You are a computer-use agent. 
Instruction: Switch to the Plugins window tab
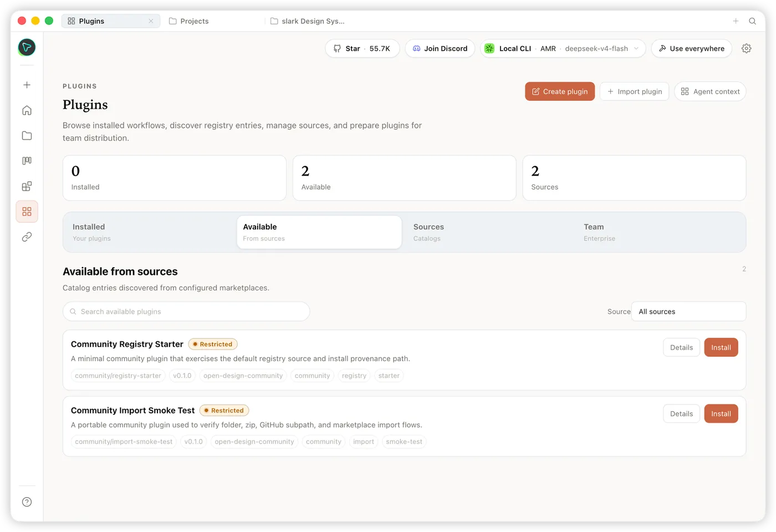click(111, 21)
